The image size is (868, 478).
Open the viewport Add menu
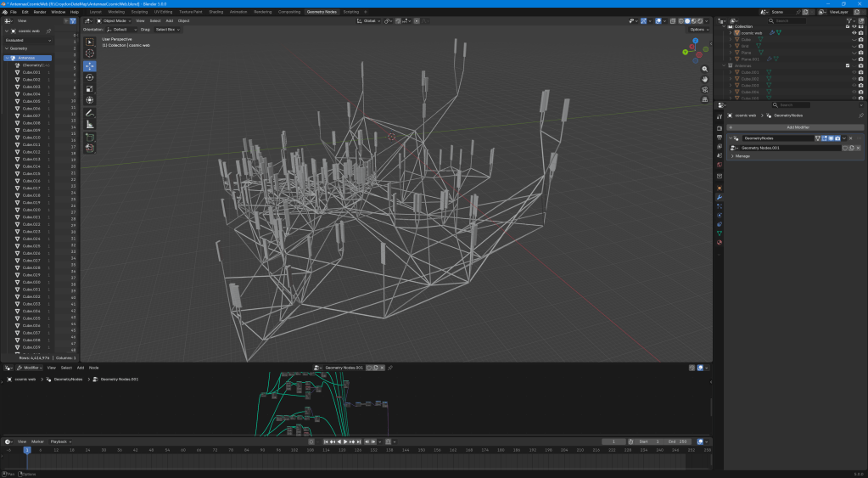tap(170, 21)
